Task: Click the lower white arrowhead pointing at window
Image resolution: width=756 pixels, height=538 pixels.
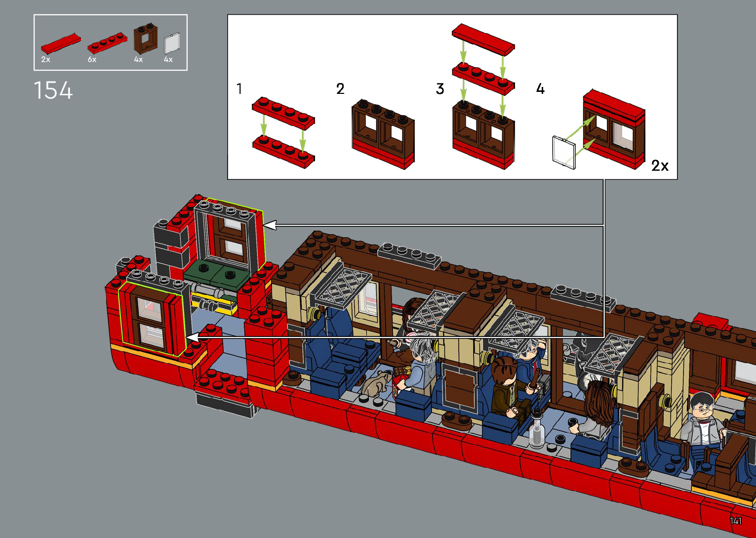Action: (x=193, y=337)
